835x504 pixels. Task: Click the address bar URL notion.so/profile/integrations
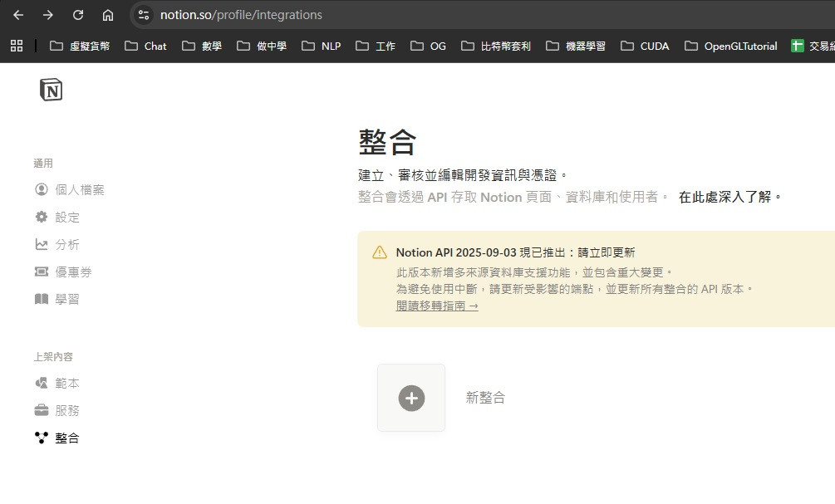click(x=241, y=15)
